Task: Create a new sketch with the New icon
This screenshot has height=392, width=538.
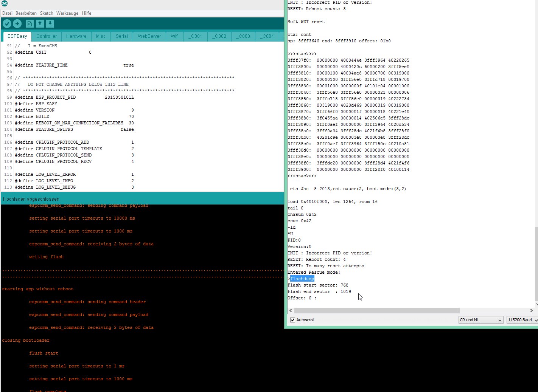Action: coord(30,24)
